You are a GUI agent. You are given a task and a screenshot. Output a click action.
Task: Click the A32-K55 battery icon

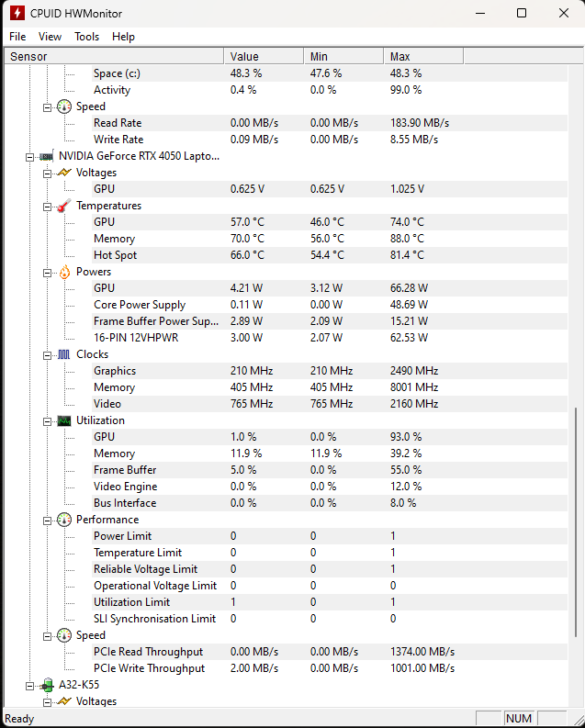click(46, 685)
